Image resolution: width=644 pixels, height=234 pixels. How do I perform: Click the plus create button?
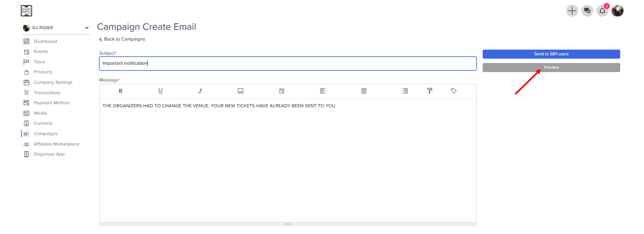coord(572,11)
